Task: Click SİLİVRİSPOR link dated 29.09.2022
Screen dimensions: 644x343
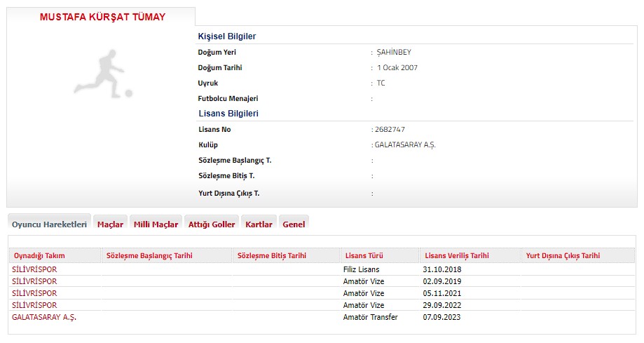Action: (x=34, y=305)
